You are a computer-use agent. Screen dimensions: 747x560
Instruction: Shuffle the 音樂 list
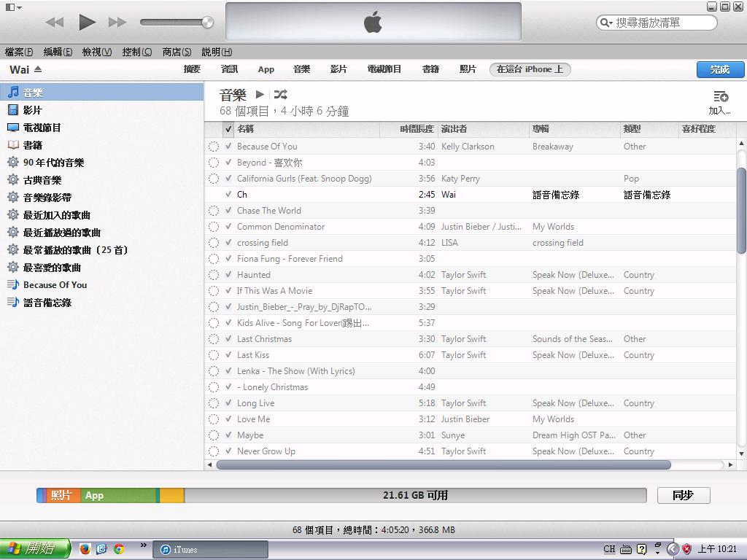click(x=281, y=94)
